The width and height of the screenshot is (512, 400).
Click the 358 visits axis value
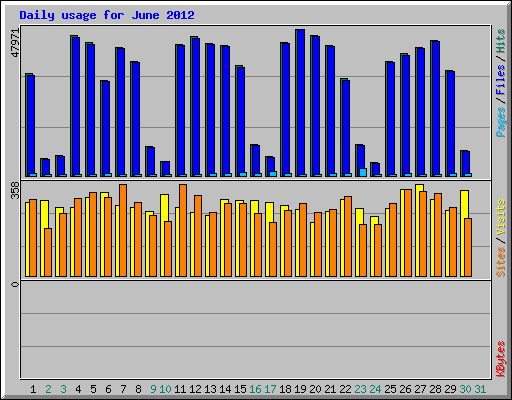[x=15, y=190]
